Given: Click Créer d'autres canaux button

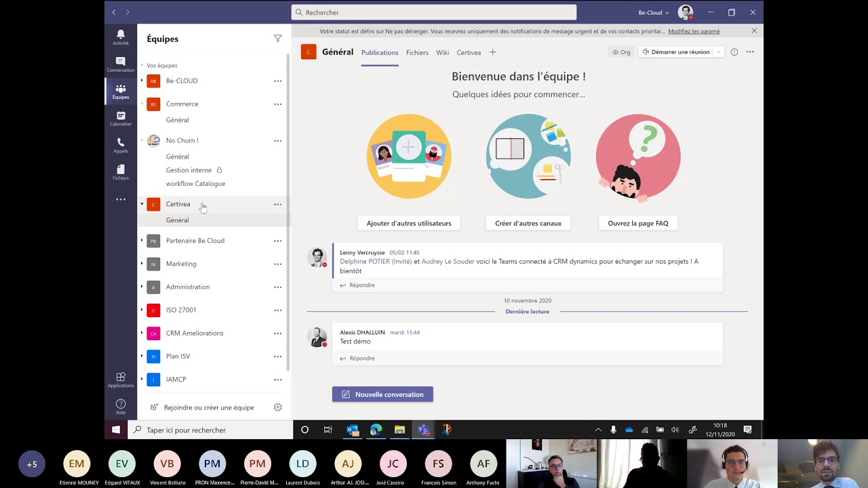Looking at the screenshot, I should pos(528,223).
